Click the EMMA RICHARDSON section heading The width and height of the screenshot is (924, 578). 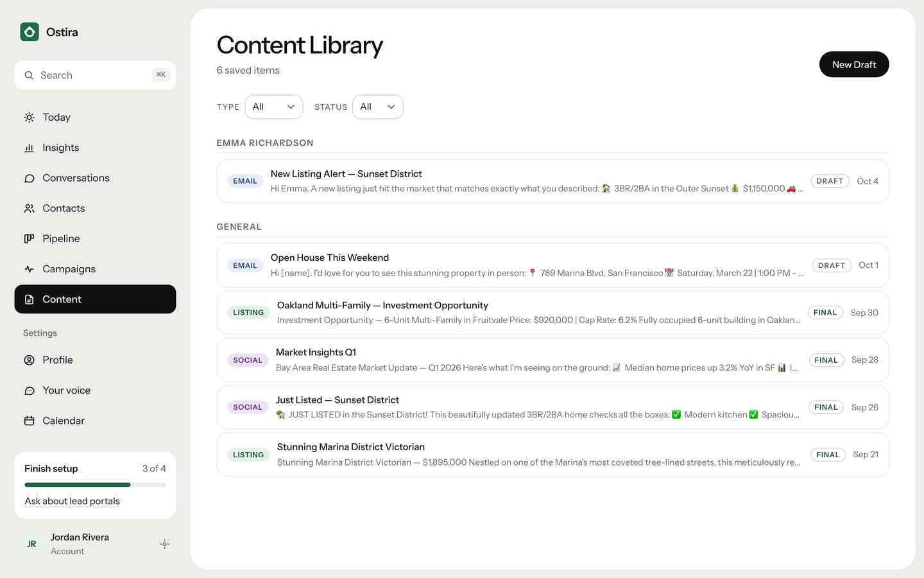pyautogui.click(x=265, y=143)
